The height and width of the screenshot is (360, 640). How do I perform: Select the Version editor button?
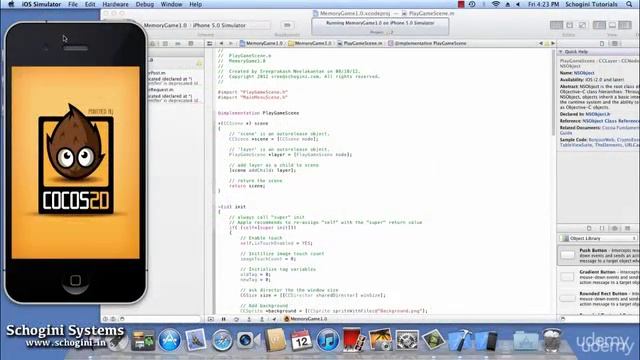(582, 25)
